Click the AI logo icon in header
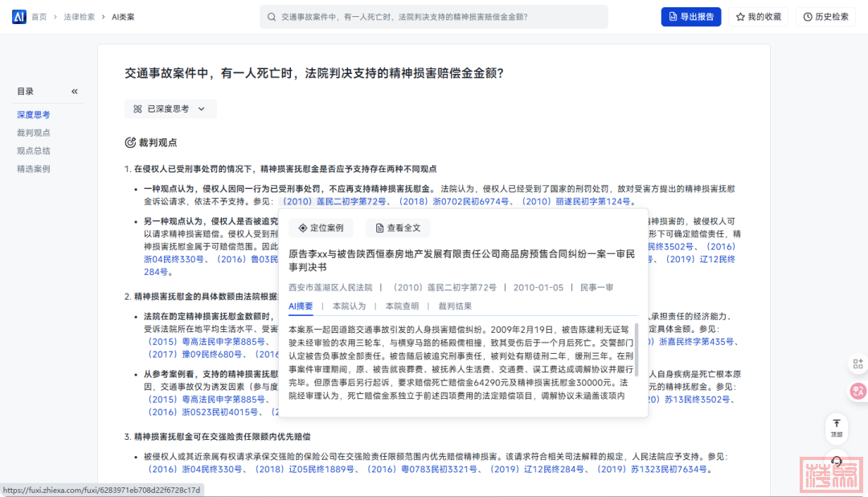 [x=19, y=17]
